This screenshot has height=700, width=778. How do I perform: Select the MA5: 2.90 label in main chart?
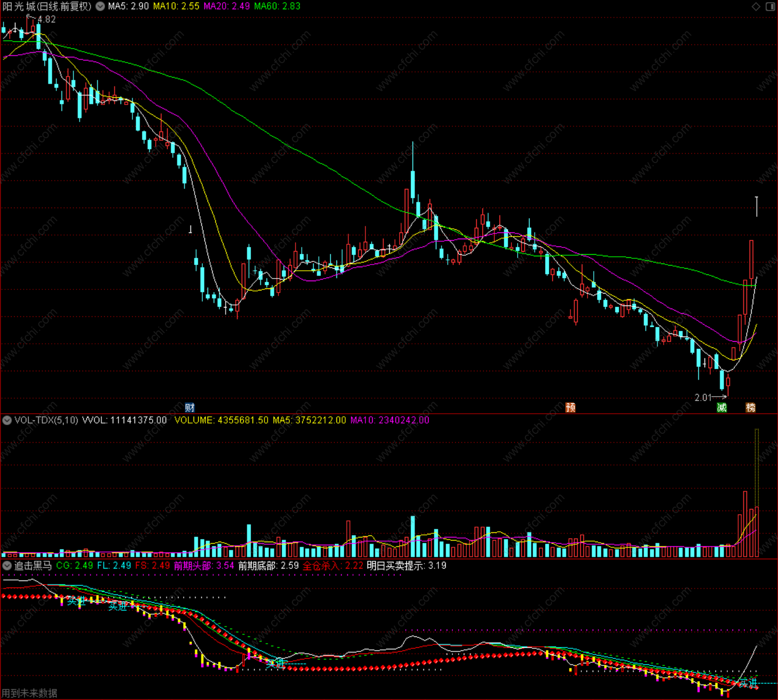tap(128, 6)
